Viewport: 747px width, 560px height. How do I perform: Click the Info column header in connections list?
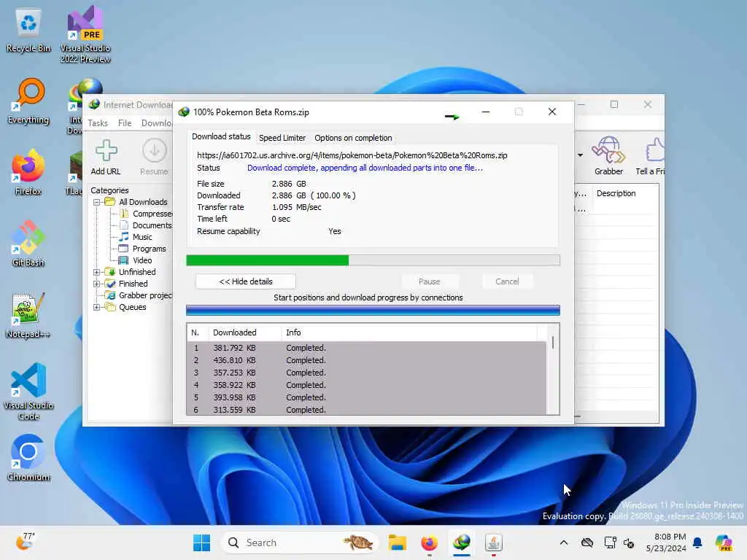coord(410,332)
